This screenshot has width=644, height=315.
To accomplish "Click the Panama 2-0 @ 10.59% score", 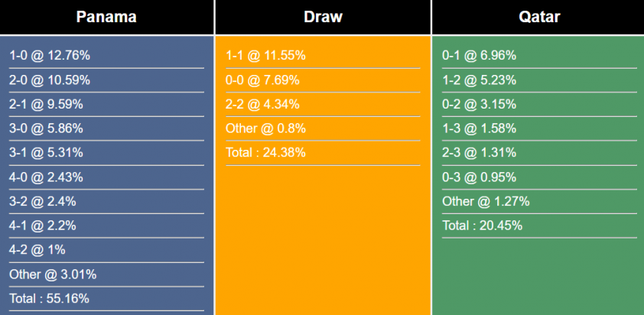I will coord(50,80).
